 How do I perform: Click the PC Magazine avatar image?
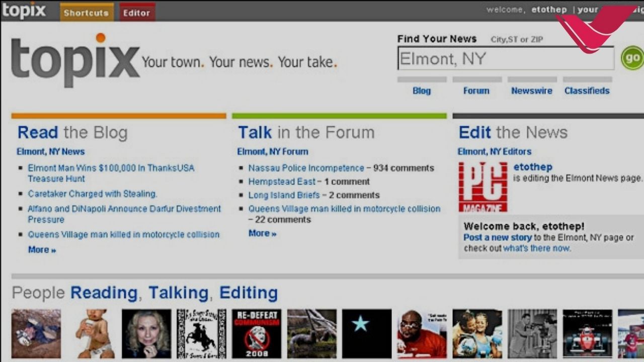(483, 187)
